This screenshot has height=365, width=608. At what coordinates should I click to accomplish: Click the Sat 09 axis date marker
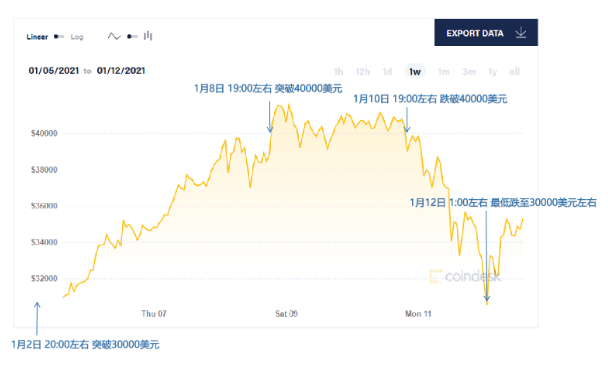point(287,313)
